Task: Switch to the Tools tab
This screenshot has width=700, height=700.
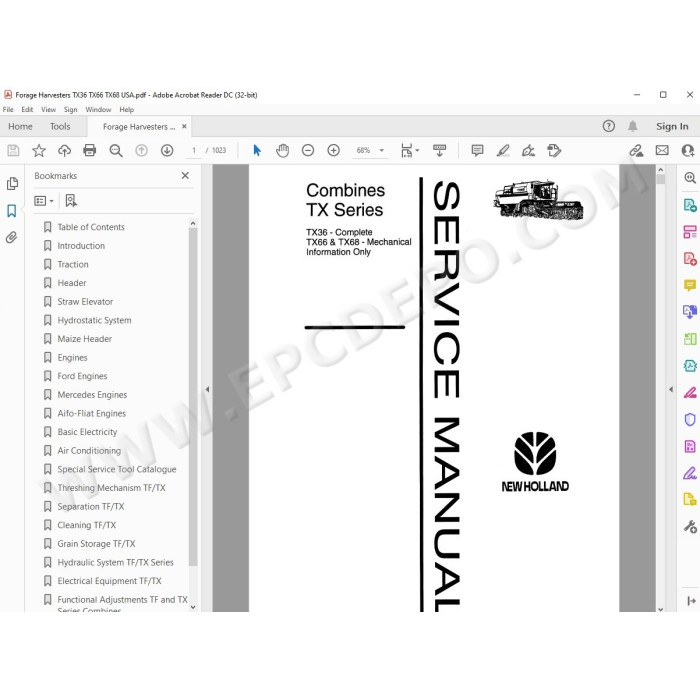Action: pyautogui.click(x=60, y=126)
